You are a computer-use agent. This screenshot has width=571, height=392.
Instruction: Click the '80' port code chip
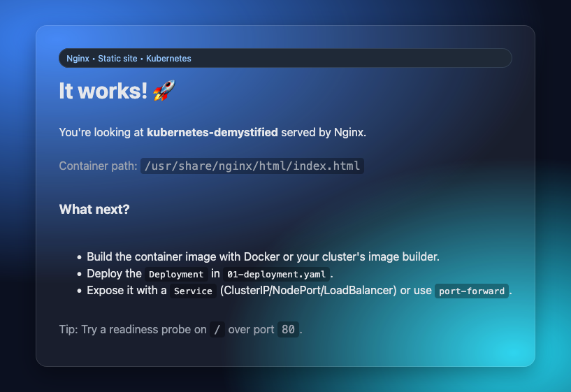[x=288, y=329]
